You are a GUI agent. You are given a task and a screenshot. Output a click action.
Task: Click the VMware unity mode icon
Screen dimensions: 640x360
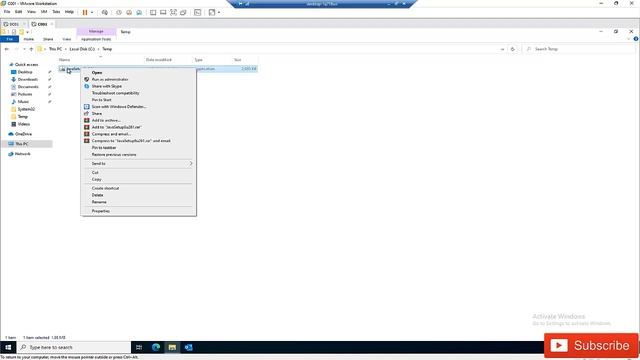point(183,12)
